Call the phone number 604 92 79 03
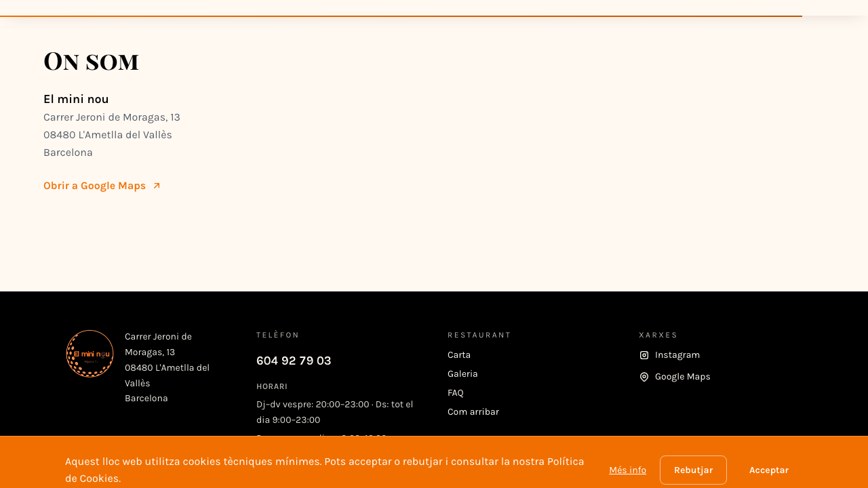Viewport: 868px width, 488px height. (294, 361)
